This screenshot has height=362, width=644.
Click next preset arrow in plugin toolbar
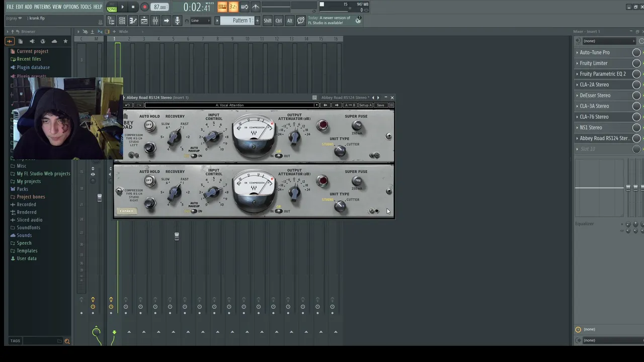337,105
